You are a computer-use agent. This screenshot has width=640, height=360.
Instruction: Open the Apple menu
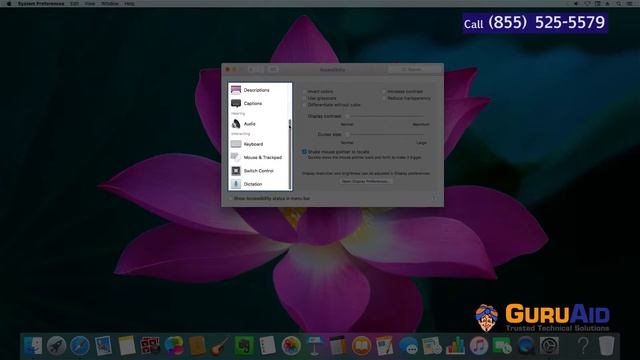9,3
